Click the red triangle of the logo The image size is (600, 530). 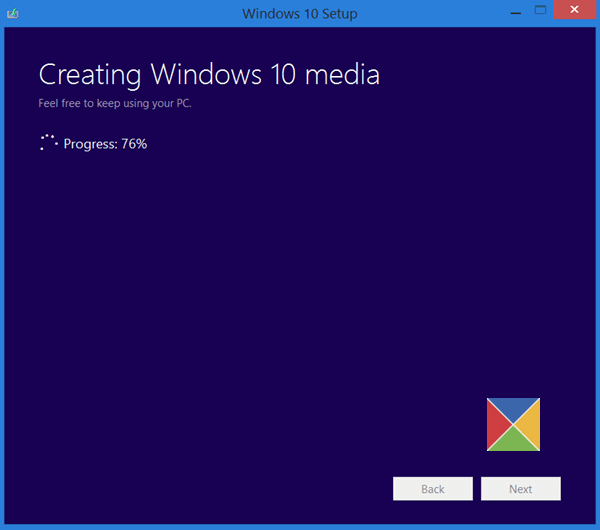496,424
